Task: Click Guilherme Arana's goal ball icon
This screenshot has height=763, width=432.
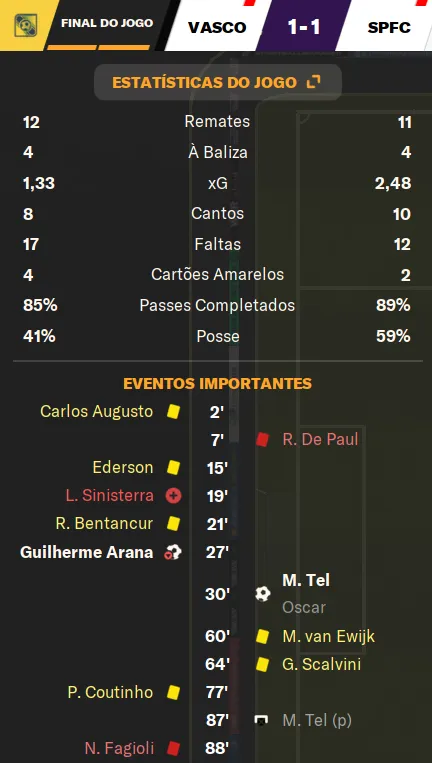Action: 173,552
